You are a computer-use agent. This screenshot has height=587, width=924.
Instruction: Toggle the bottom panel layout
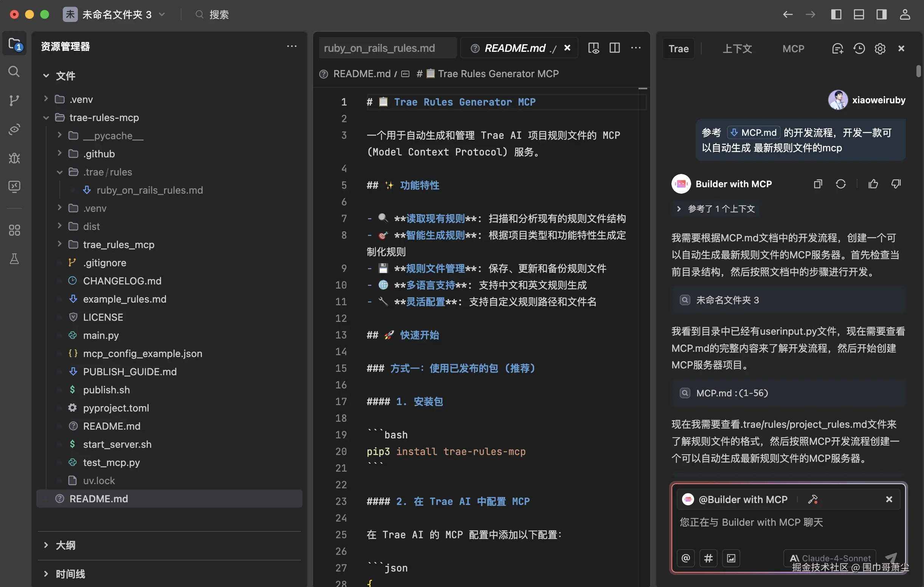point(859,15)
